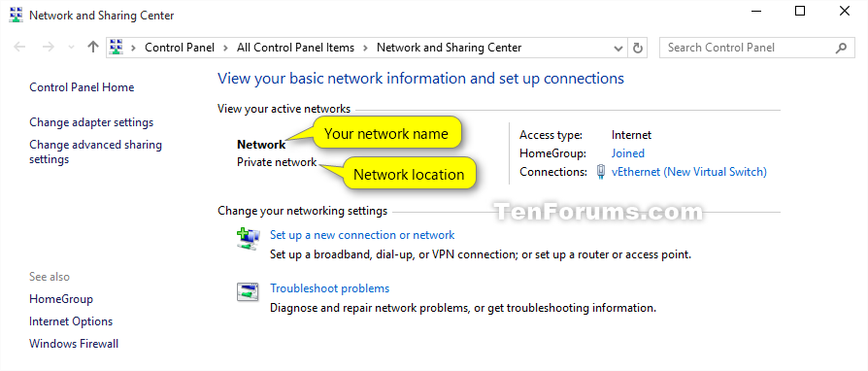
Task: Click the search magnifier icon
Action: pyautogui.click(x=841, y=48)
